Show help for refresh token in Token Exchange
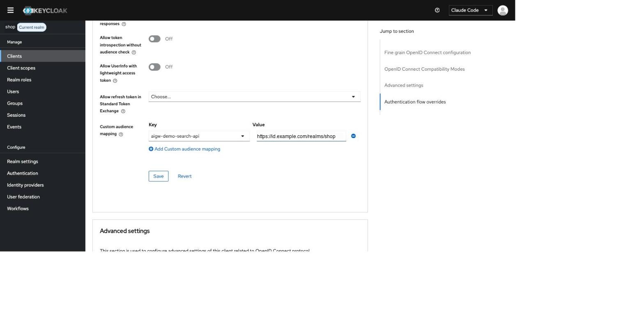The width and height of the screenshot is (644, 314). pyautogui.click(x=123, y=111)
